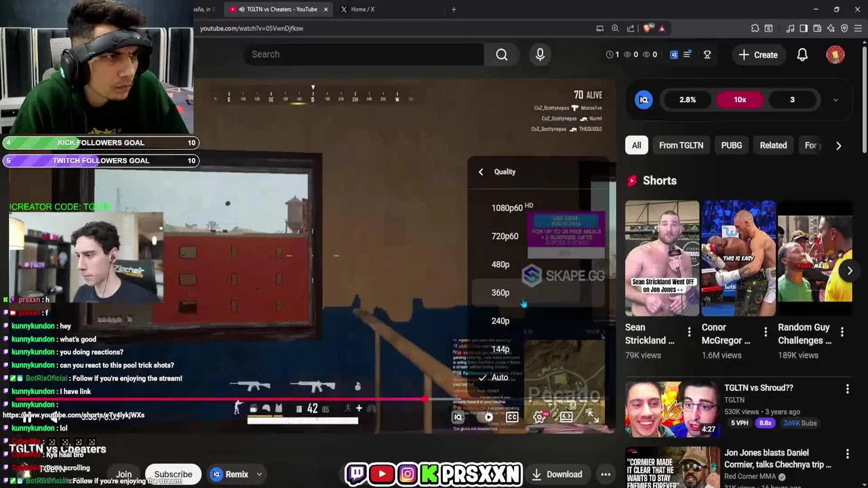Click the vidIQ icon in player controls
Screen dimensions: 868x488
tap(458, 418)
